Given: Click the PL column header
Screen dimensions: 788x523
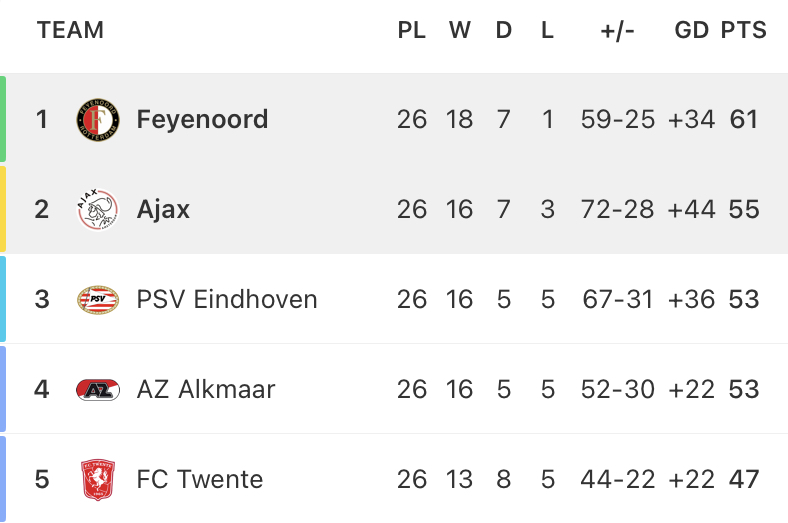Looking at the screenshot, I should click(412, 30).
